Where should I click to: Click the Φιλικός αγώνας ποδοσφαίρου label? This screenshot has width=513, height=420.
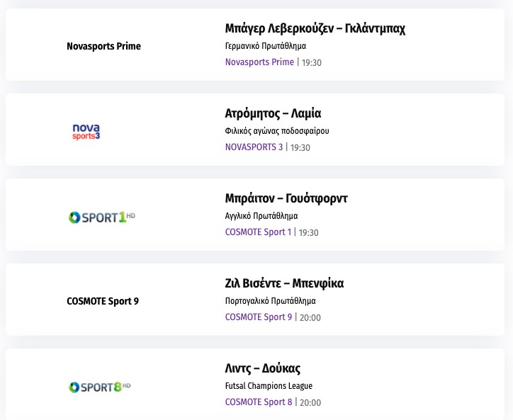277,131
